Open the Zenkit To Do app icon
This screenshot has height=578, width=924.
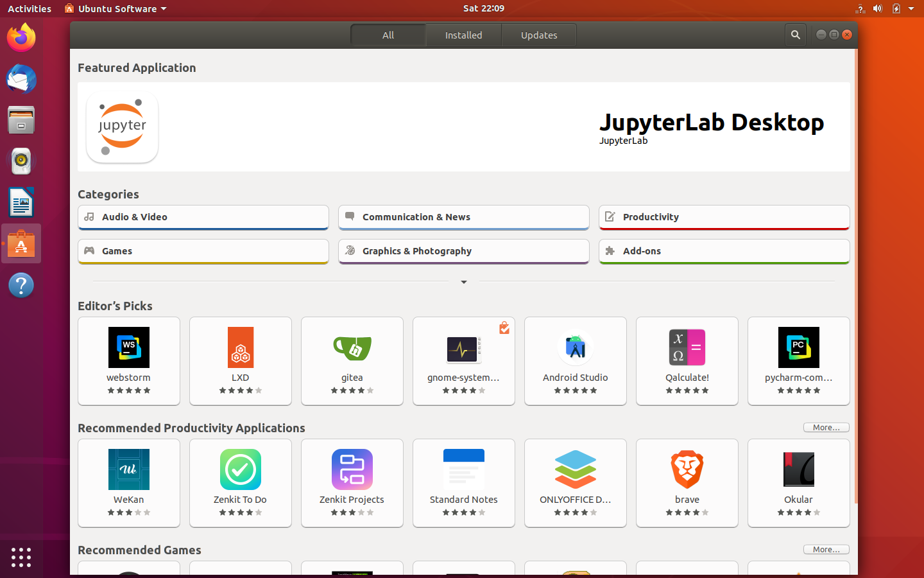point(241,469)
